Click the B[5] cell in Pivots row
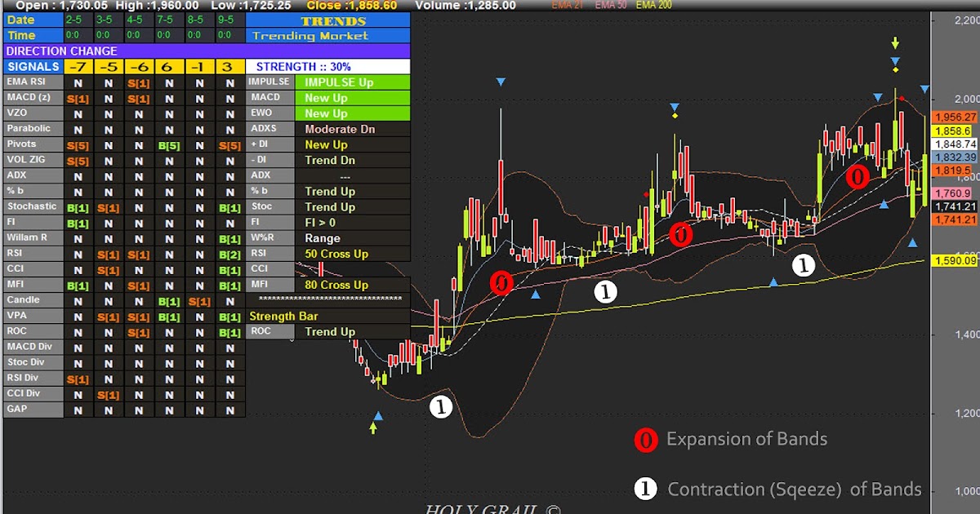 (169, 145)
